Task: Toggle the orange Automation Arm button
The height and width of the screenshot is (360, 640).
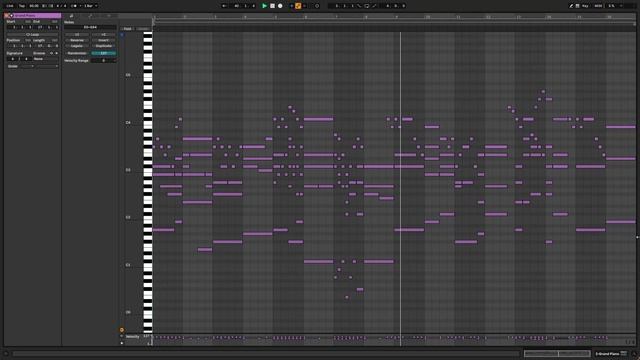Action: pyautogui.click(x=298, y=6)
